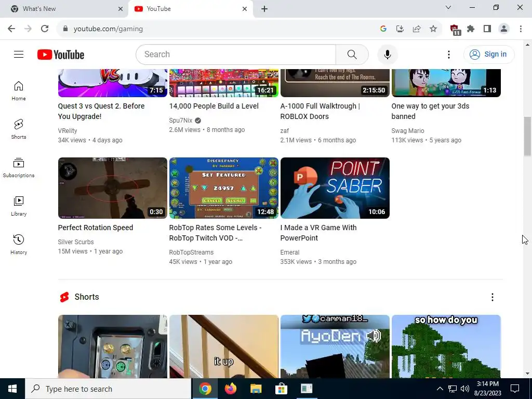This screenshot has height=399, width=532.
Task: Click the YouTube logo
Action: tap(61, 55)
